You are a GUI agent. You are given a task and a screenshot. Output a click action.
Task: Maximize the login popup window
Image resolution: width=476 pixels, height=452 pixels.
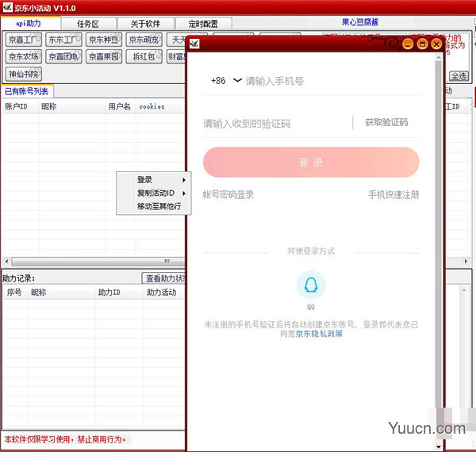[x=422, y=44]
